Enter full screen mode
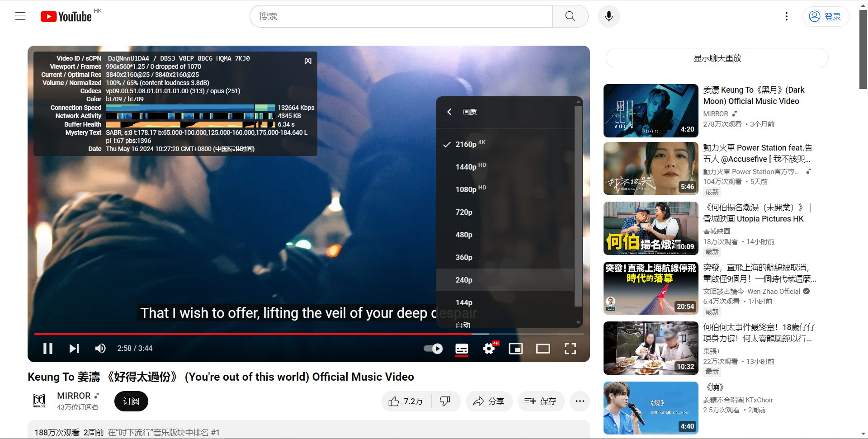 [x=570, y=349]
